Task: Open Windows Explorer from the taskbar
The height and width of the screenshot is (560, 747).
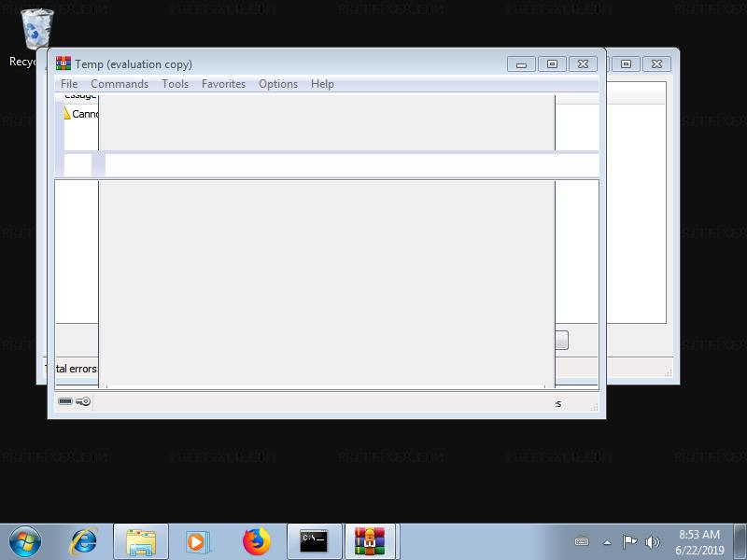Action: [x=141, y=542]
